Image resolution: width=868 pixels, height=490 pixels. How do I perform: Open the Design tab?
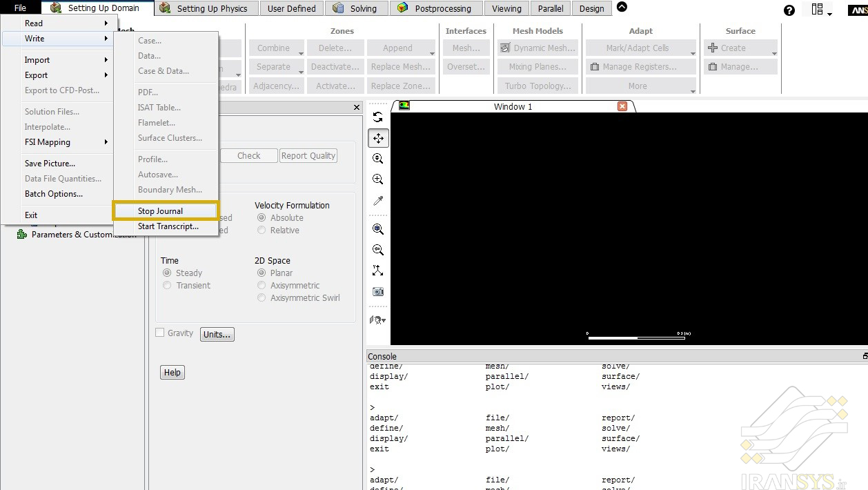click(591, 8)
